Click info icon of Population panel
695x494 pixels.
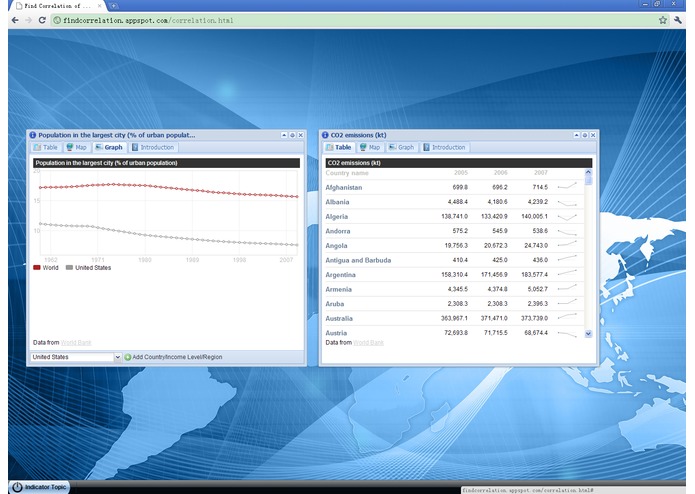coord(32,135)
